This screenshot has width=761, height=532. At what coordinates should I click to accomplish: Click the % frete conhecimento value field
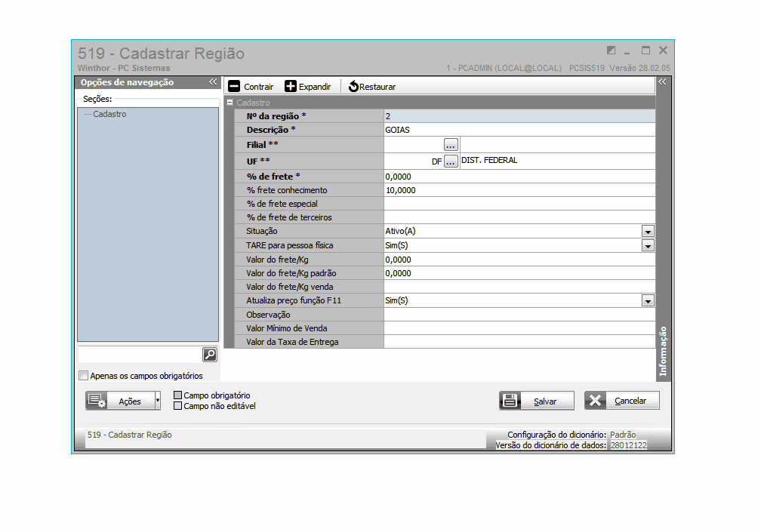tap(519, 190)
